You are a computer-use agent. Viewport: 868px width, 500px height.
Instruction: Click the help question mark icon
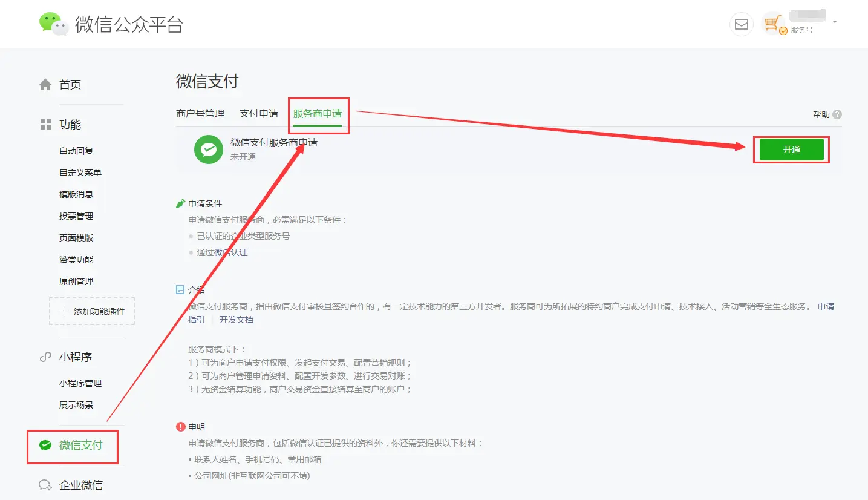point(837,114)
